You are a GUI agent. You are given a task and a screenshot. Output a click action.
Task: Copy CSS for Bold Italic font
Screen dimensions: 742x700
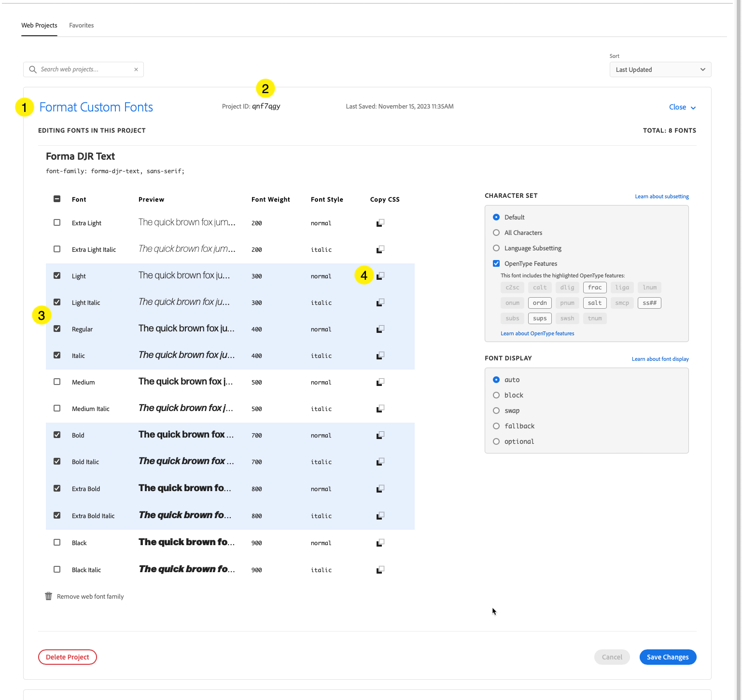pos(380,462)
